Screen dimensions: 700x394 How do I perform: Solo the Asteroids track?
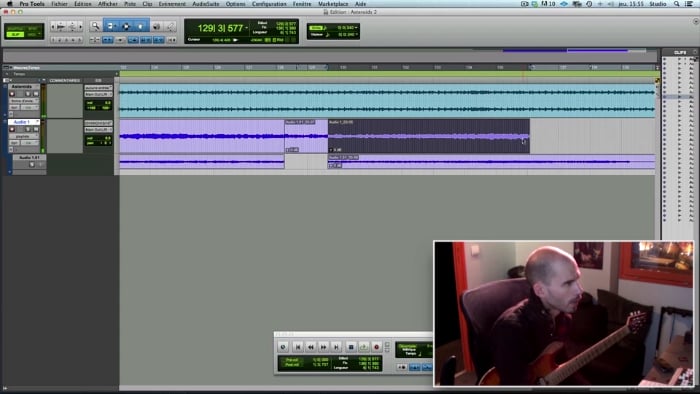[x=28, y=94]
